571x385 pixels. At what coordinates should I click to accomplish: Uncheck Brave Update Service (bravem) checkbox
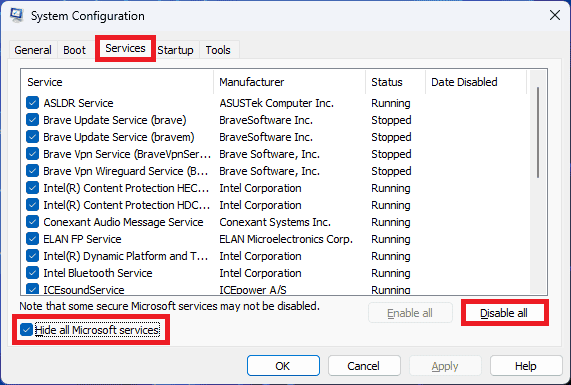tap(32, 137)
